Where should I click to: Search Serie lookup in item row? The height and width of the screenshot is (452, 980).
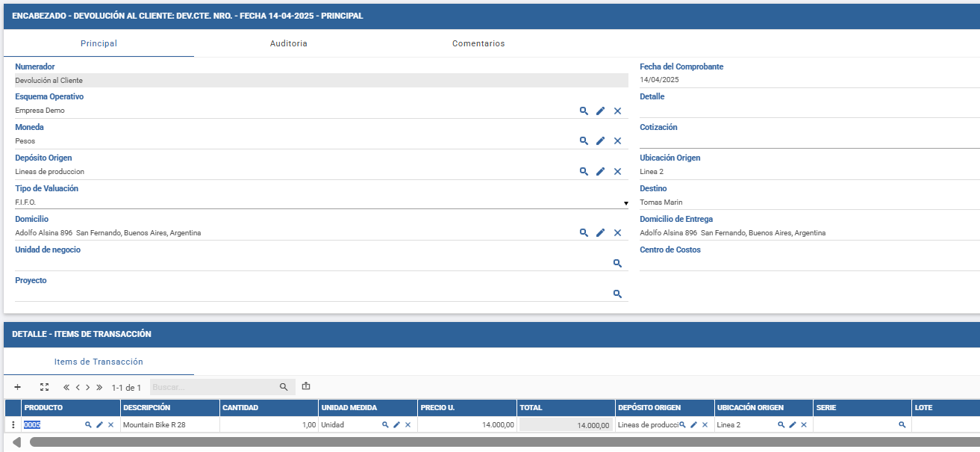coord(902,424)
